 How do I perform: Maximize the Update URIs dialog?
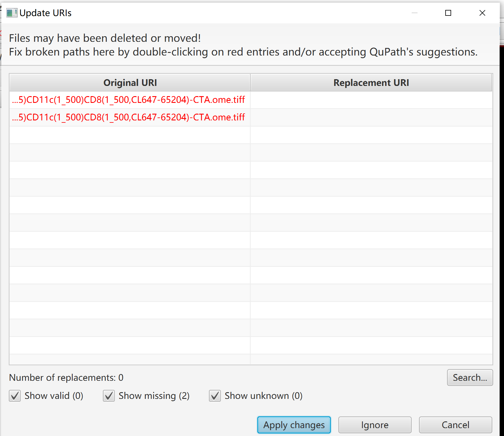tap(448, 13)
